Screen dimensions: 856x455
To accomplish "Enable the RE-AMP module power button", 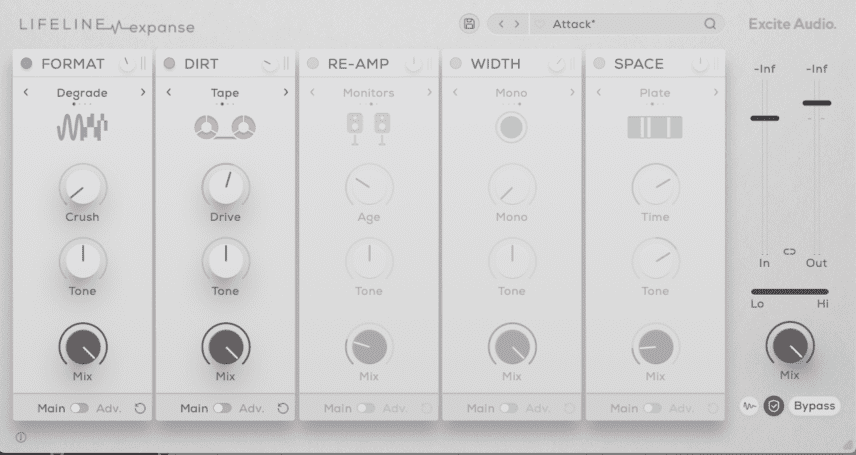I will [x=313, y=63].
